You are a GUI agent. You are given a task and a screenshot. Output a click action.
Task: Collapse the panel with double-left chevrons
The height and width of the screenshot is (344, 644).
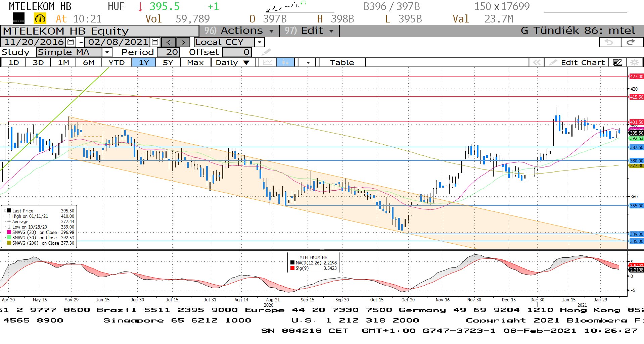click(x=537, y=62)
